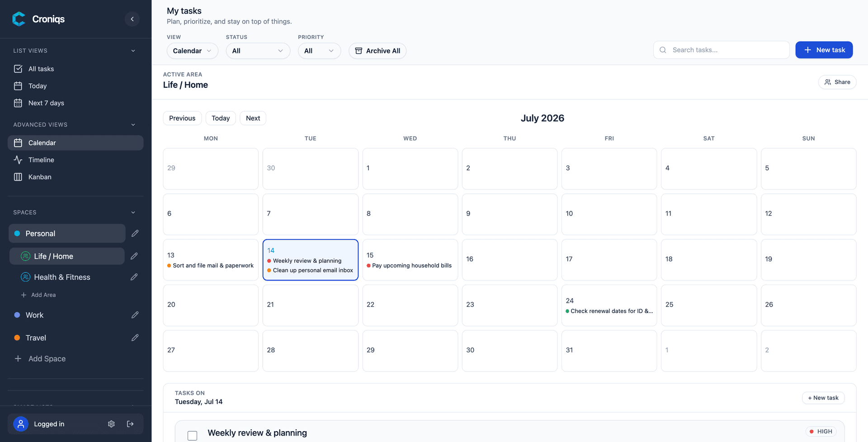Check off Weekly review & planning task

click(193, 436)
